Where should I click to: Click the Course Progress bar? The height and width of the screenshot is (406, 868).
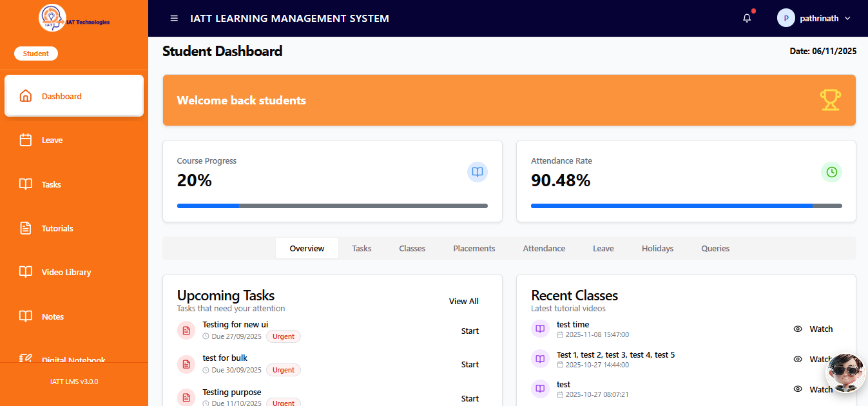[x=333, y=206]
